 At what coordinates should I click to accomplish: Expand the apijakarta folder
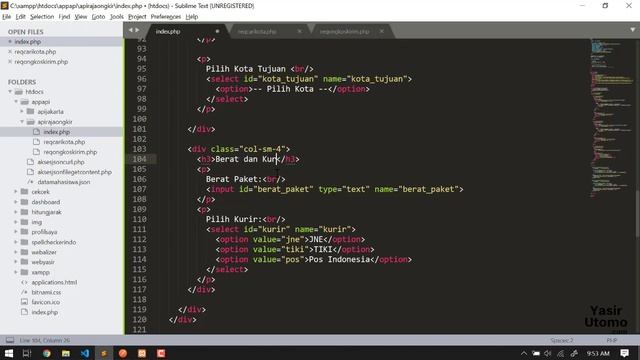tap(22, 111)
